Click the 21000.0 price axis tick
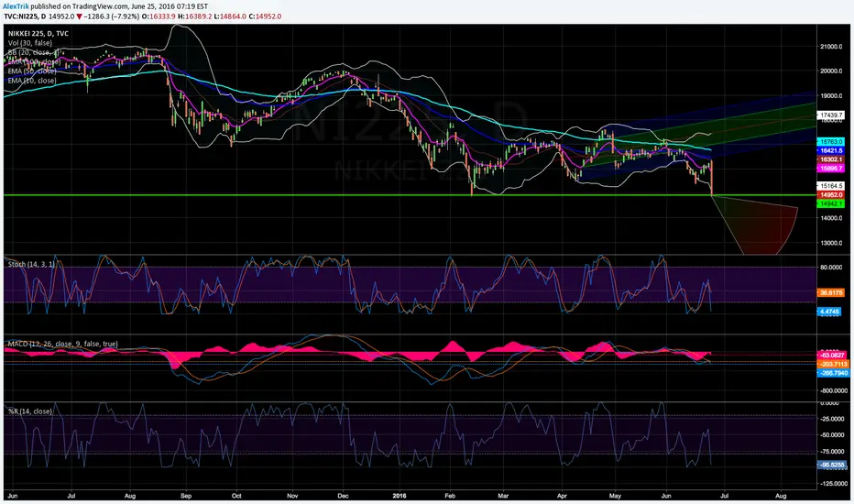This screenshot has width=854, height=504. click(x=831, y=47)
